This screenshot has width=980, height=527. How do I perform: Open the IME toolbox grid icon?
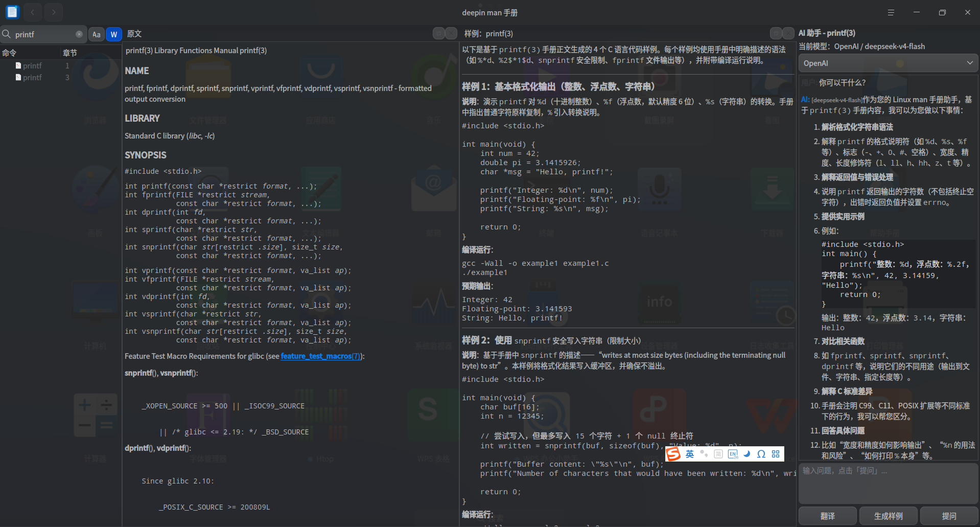tap(776, 454)
